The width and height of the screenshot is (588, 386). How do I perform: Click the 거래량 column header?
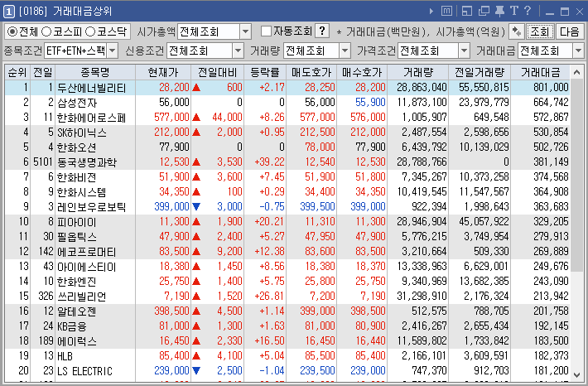coord(417,72)
